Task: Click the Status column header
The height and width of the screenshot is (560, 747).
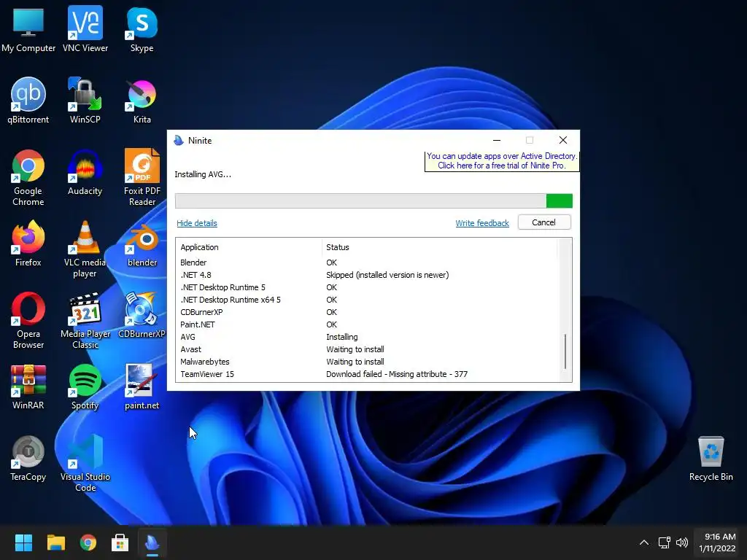Action: 439,247
